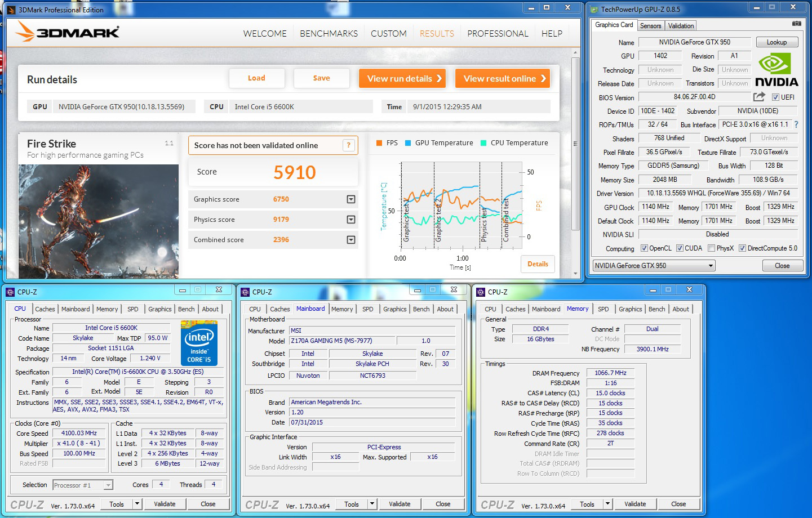Click the GPU-Z screenshot camera icon
812x518 pixels.
tap(796, 24)
